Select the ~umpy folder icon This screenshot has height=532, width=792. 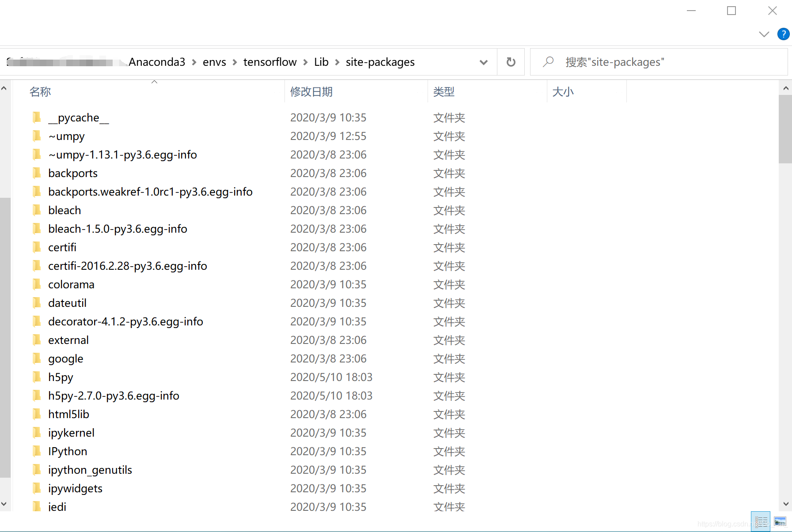point(37,136)
